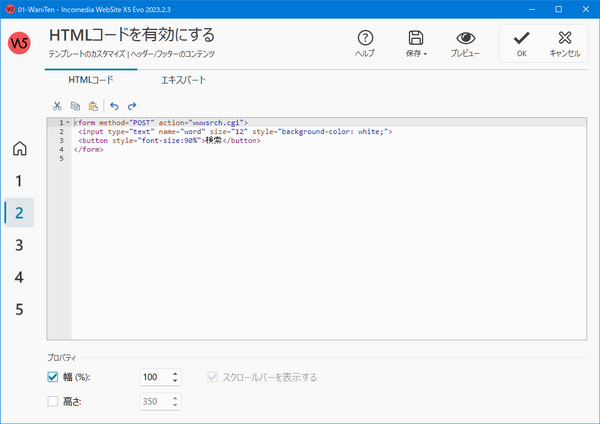Go to step 3 in the sidebar

(x=19, y=245)
